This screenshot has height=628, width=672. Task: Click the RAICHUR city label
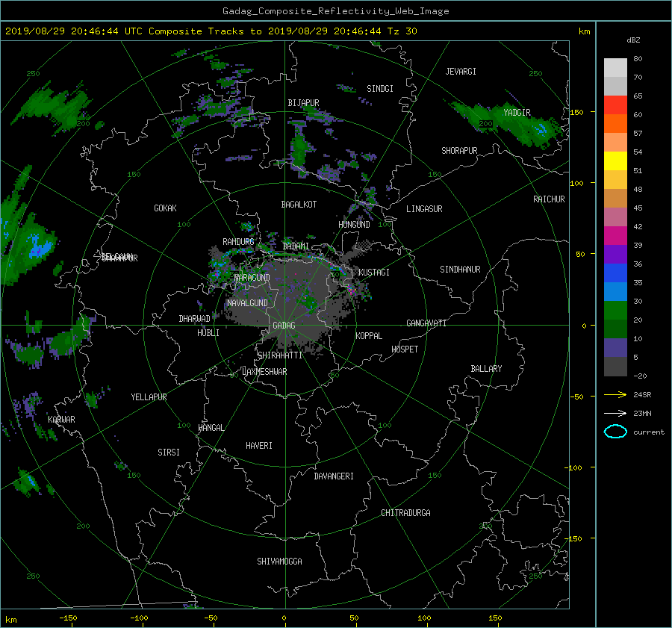549,199
